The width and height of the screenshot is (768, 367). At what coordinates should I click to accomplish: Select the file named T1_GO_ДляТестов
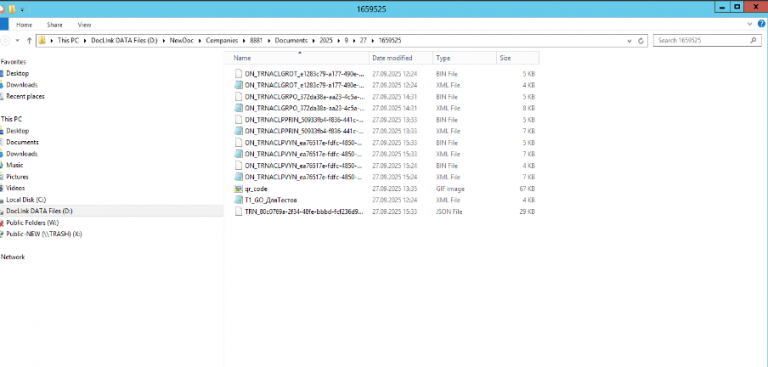(x=271, y=200)
